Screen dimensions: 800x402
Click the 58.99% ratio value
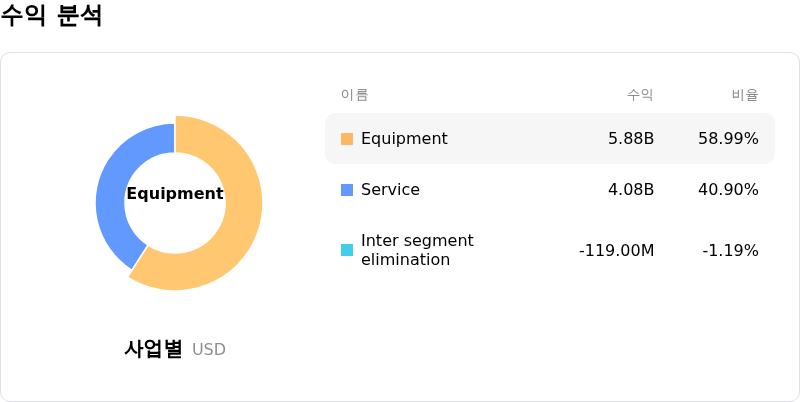[x=728, y=139]
